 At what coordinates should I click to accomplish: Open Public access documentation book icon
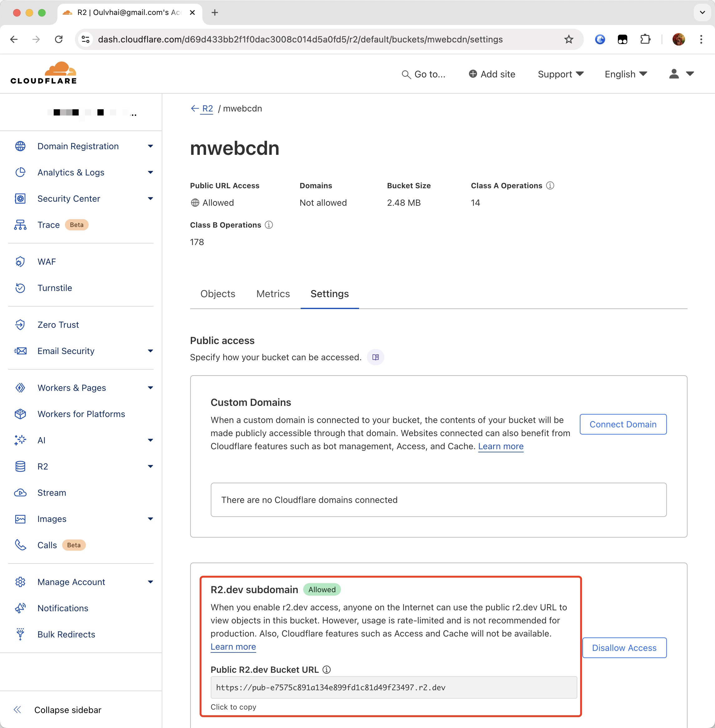pos(375,357)
